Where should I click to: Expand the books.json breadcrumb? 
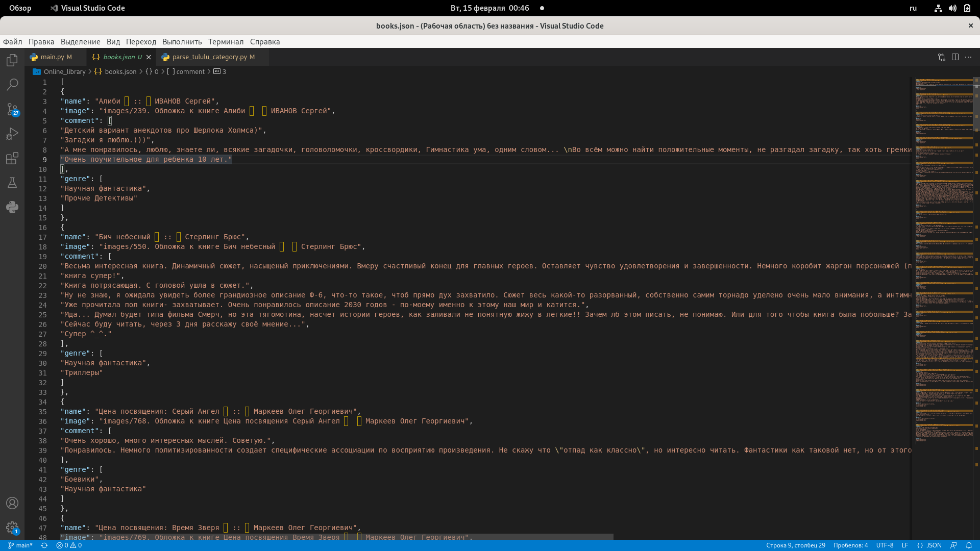(x=120, y=71)
